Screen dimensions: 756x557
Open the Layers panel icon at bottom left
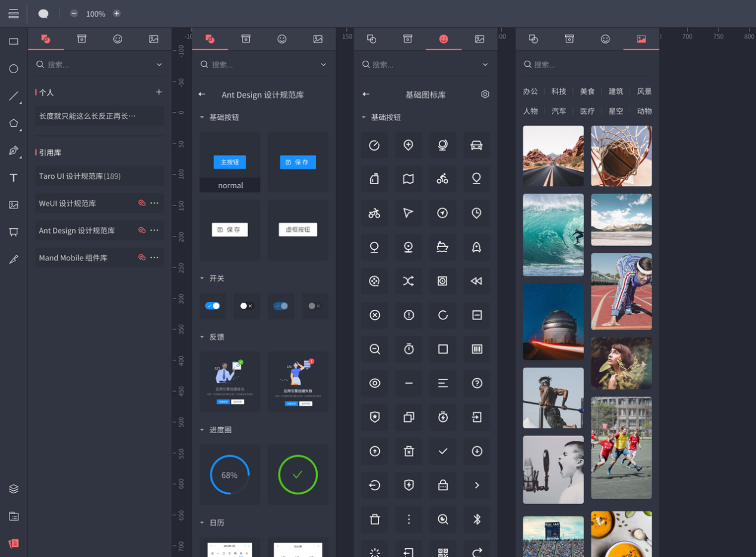pyautogui.click(x=13, y=489)
